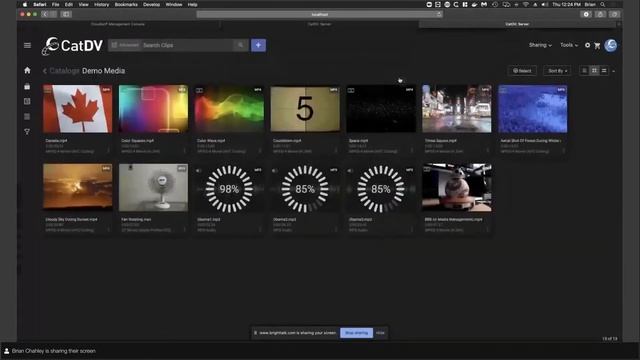Click Stop sharing button

tap(356, 333)
